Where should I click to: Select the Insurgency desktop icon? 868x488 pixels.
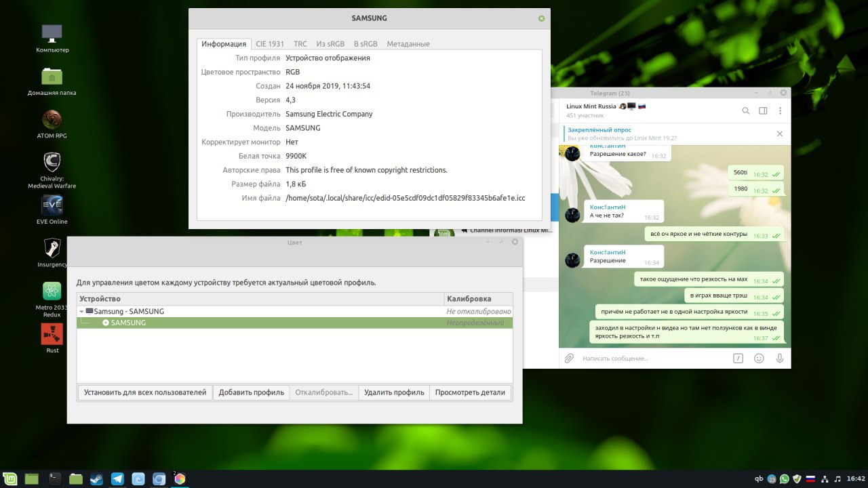pyautogui.click(x=52, y=252)
